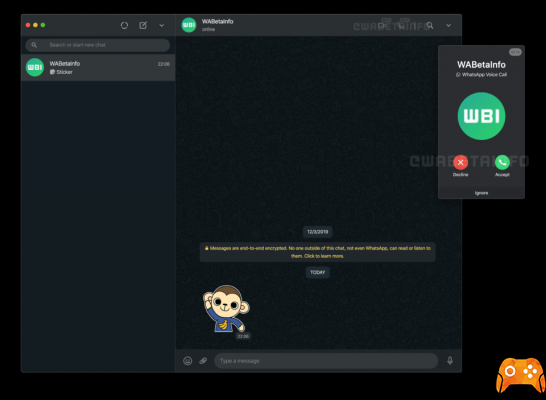Viewport: 546px width, 400px height.
Task: Click the Sticker preview text in chat row
Action: point(64,72)
